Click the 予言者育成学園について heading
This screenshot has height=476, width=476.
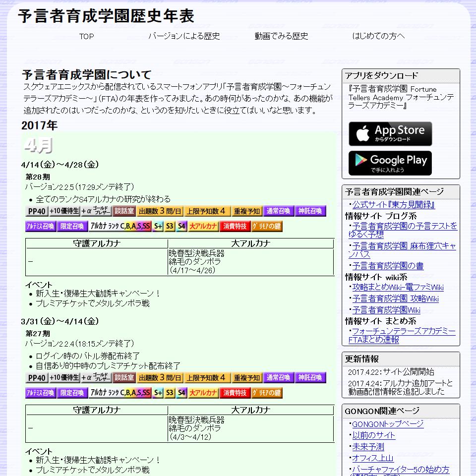pos(87,74)
